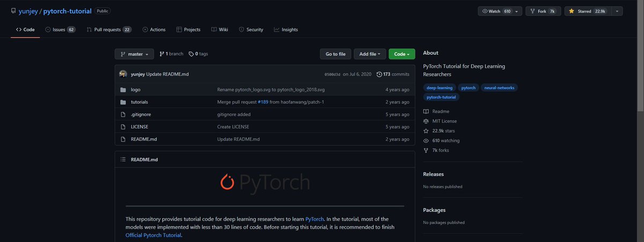Open README.md in the file list
The image size is (644, 242).
(x=144, y=139)
